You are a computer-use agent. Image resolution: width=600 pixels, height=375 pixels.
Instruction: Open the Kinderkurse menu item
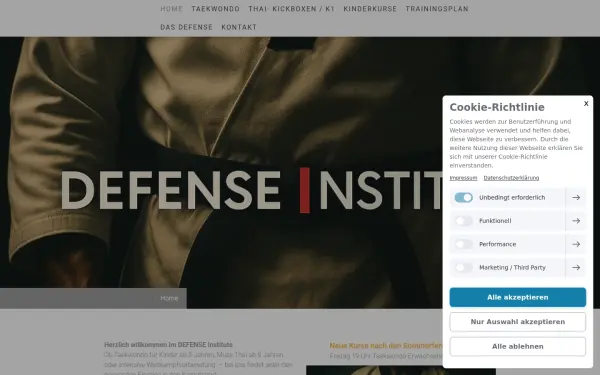pos(370,9)
